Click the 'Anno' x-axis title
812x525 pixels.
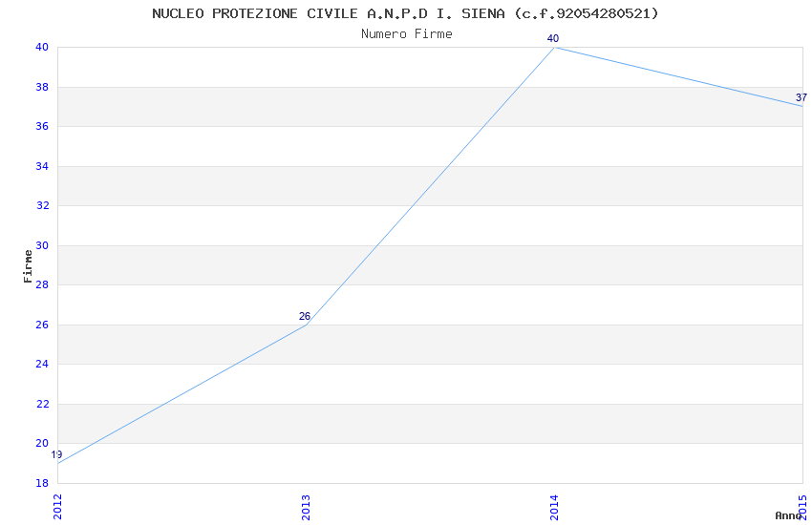pos(788,515)
